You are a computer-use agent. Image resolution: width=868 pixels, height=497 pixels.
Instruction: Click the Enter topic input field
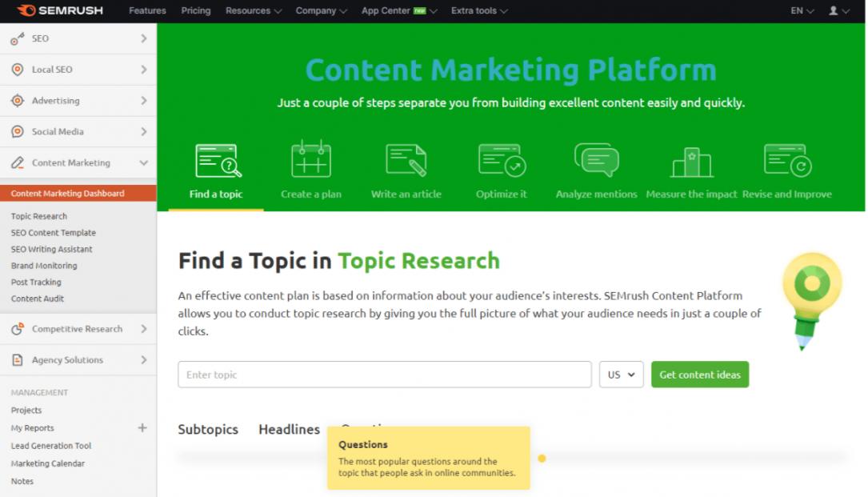[x=384, y=375]
